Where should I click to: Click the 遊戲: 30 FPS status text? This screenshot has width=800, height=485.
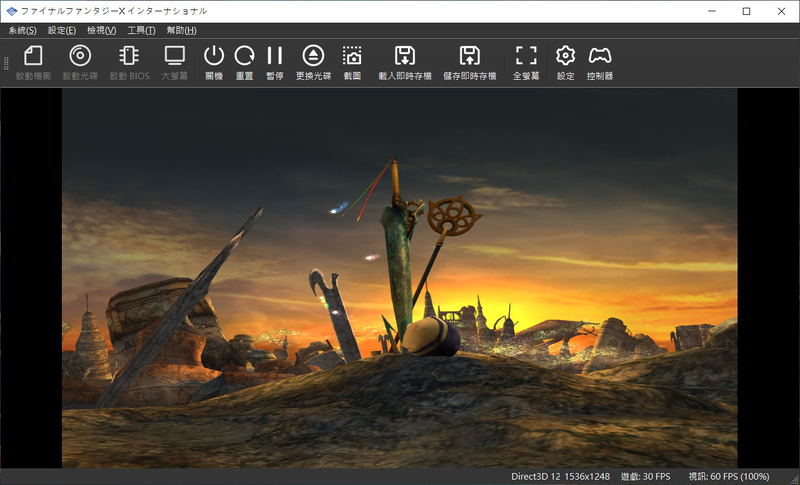point(645,476)
